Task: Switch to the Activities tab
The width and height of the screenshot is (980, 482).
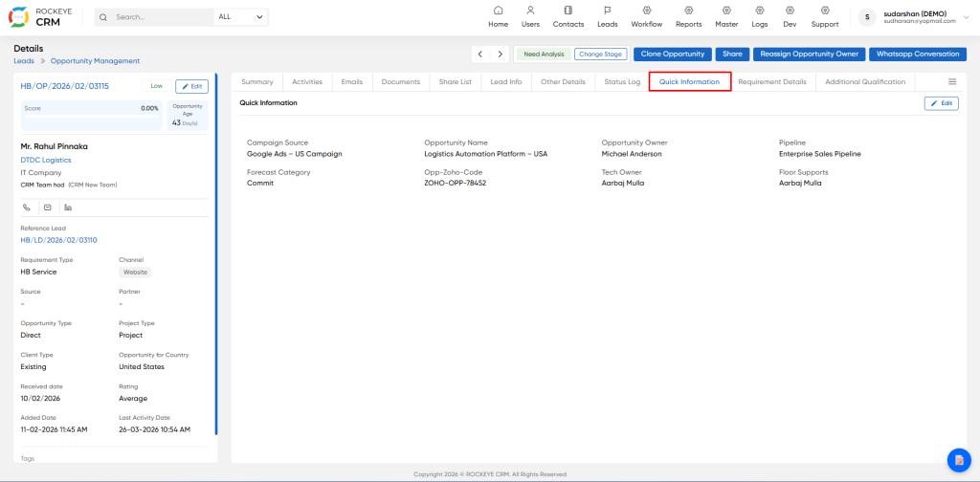Action: [307, 82]
